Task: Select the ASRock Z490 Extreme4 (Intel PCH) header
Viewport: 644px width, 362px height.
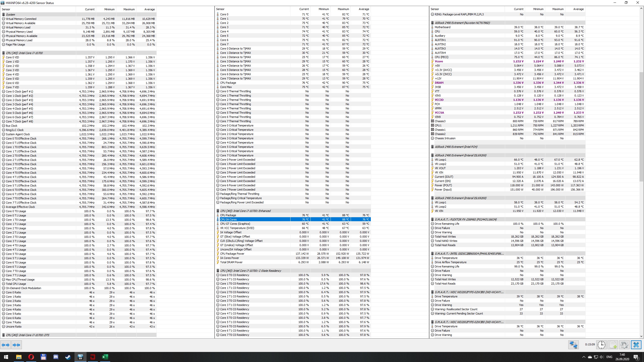Action: pyautogui.click(x=456, y=147)
